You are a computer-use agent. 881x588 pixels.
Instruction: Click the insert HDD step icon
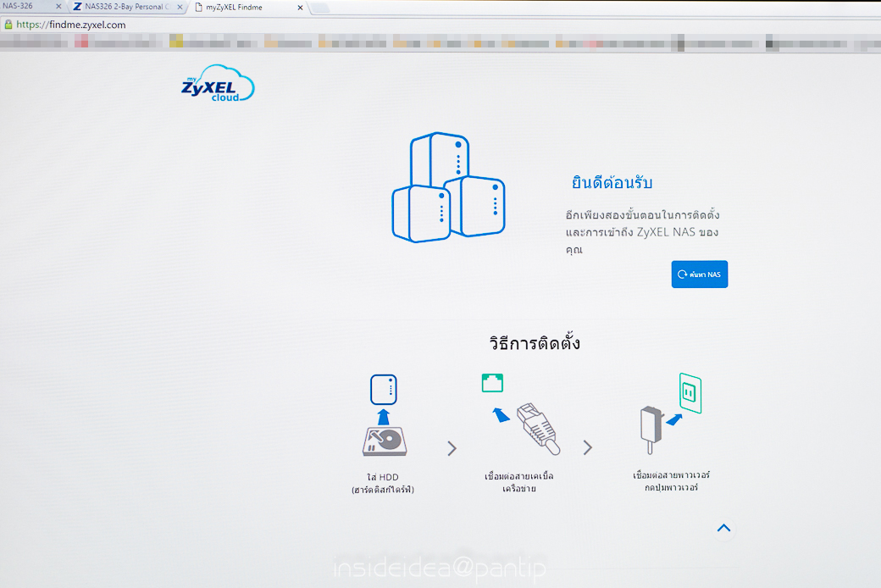(385, 415)
